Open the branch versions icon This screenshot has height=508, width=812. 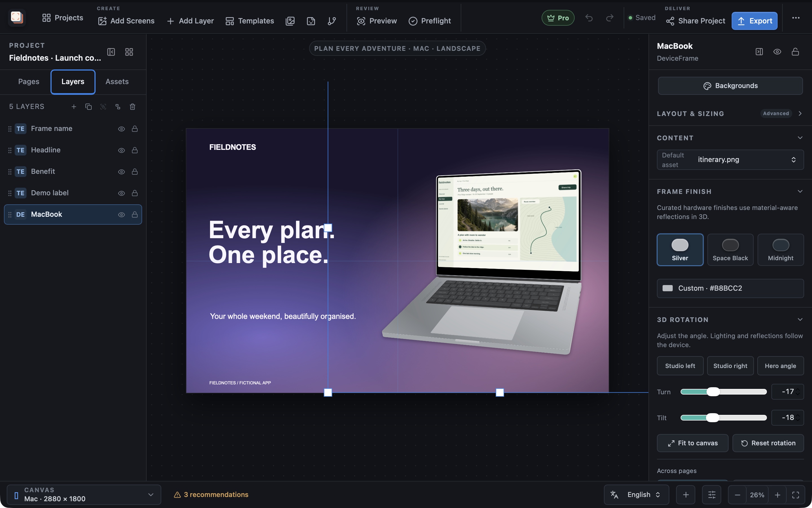click(x=332, y=21)
